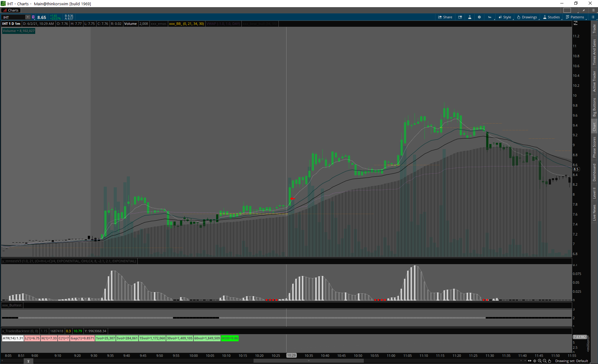
Task: Click the drawing pointer hand icon
Action: tap(550, 361)
